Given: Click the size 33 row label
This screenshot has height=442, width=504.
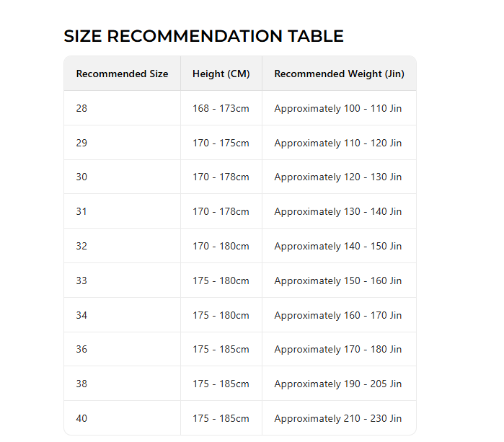Looking at the screenshot, I should pyautogui.click(x=81, y=280).
